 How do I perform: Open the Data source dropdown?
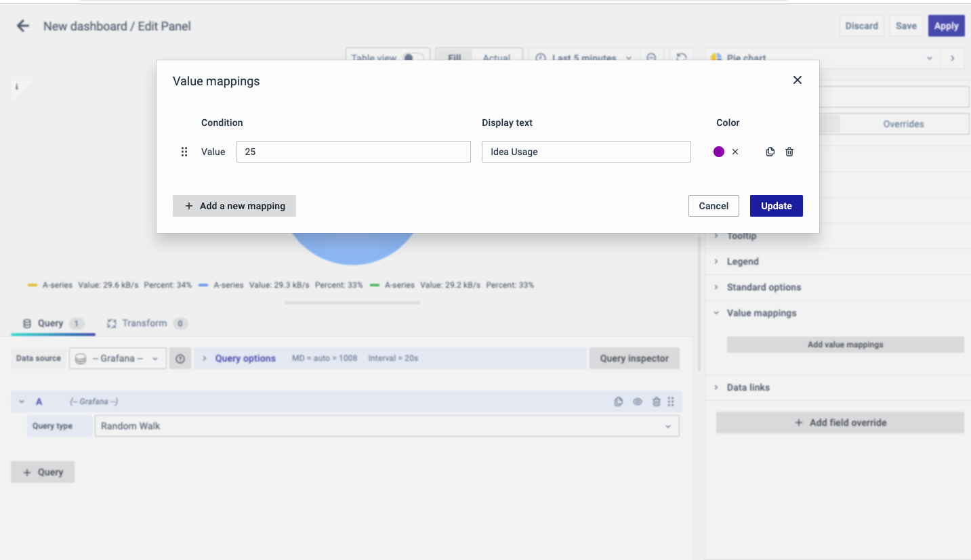point(118,359)
